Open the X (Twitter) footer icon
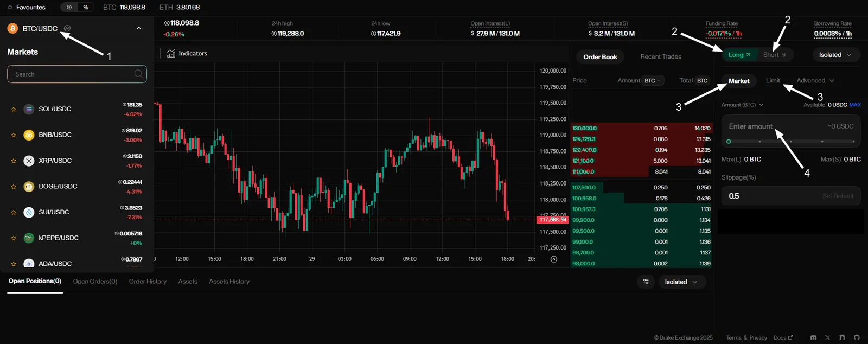The width and height of the screenshot is (868, 344). pyautogui.click(x=827, y=337)
